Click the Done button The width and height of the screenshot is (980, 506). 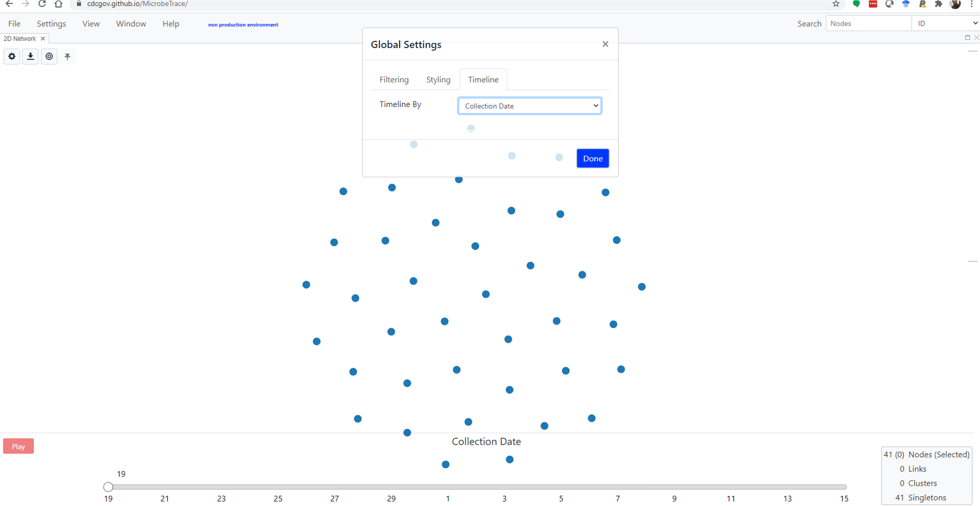[x=592, y=158]
